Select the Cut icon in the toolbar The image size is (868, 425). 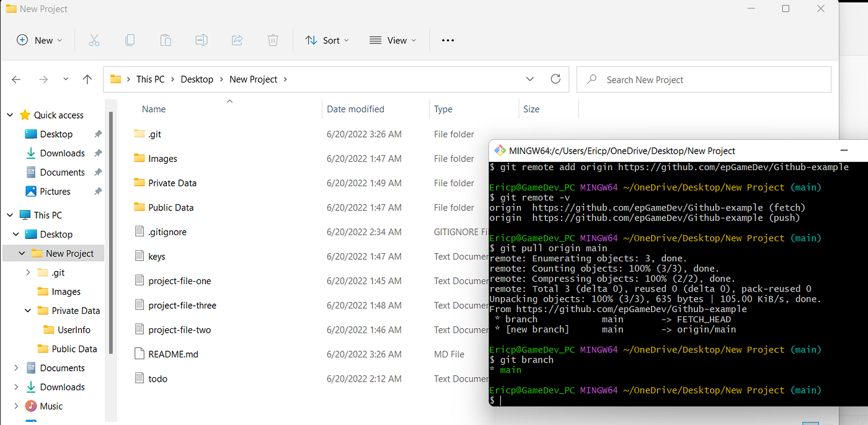click(94, 40)
